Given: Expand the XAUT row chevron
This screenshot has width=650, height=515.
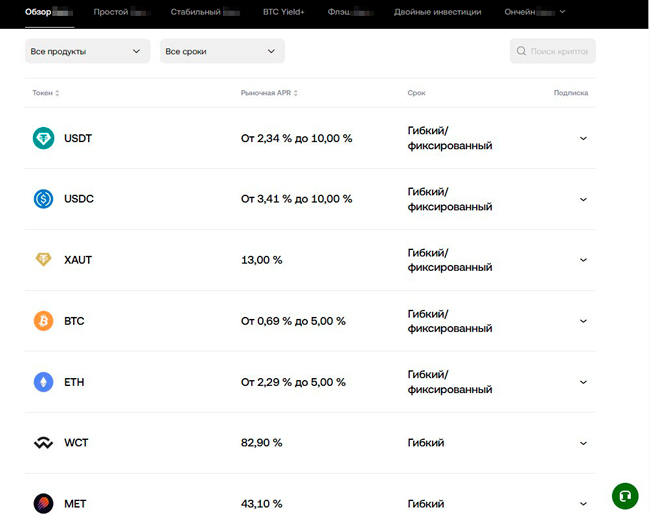Looking at the screenshot, I should coord(583,260).
